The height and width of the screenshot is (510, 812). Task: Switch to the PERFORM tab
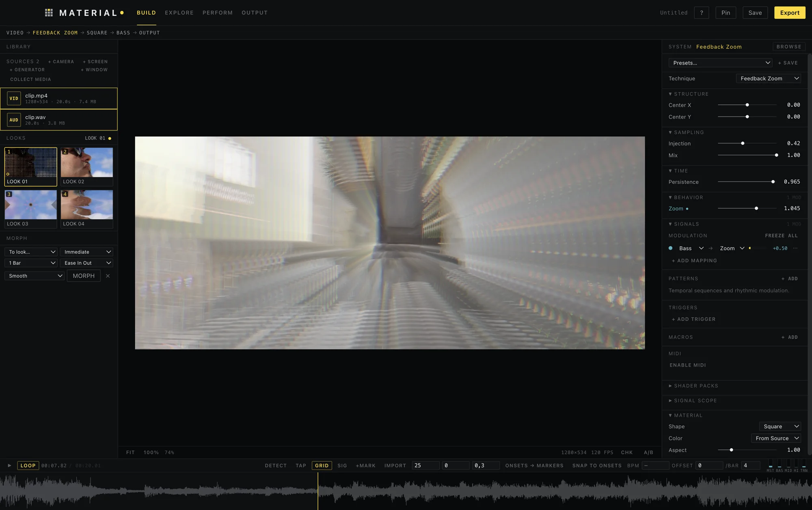(218, 13)
